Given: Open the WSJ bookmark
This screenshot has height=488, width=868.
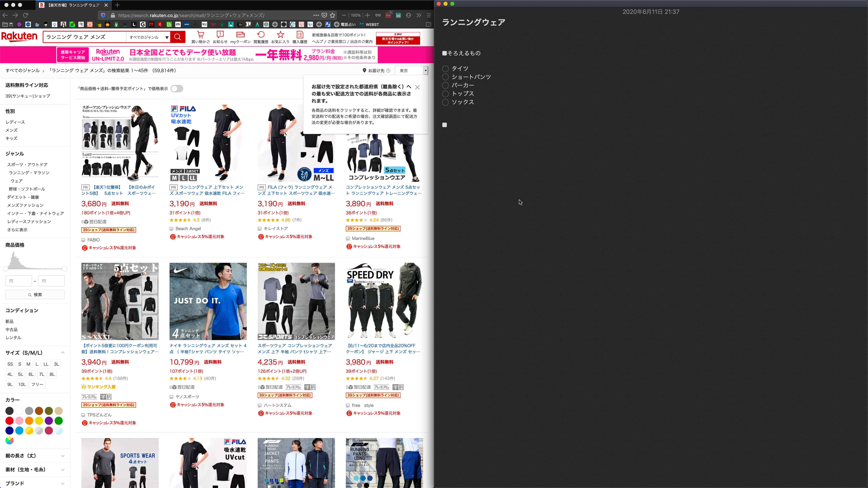Looking at the screenshot, I should 204,25.
